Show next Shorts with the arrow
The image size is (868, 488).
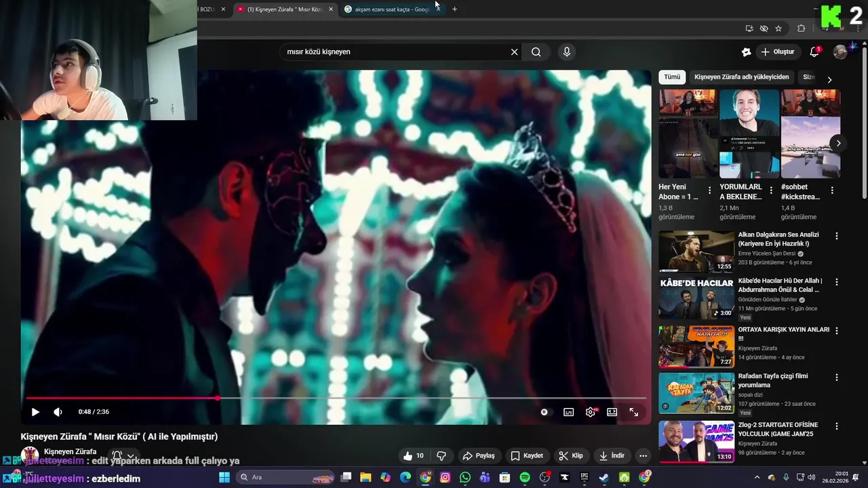(838, 143)
